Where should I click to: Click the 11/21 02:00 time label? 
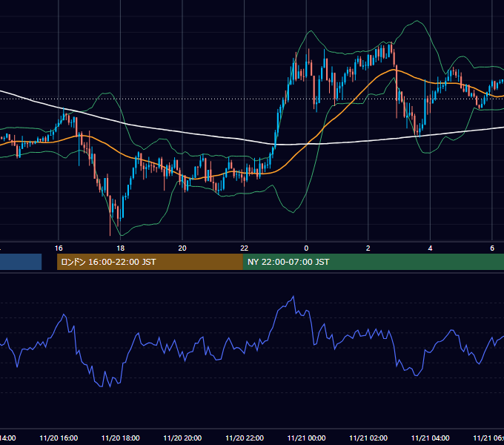(x=368, y=438)
